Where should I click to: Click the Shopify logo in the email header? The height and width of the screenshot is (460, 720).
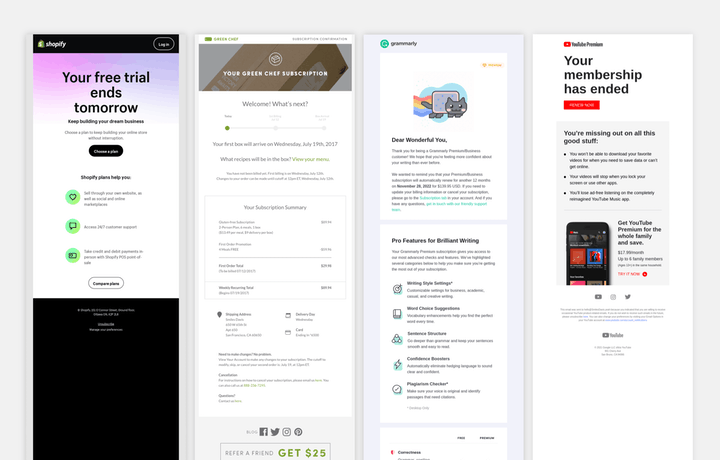(52, 44)
